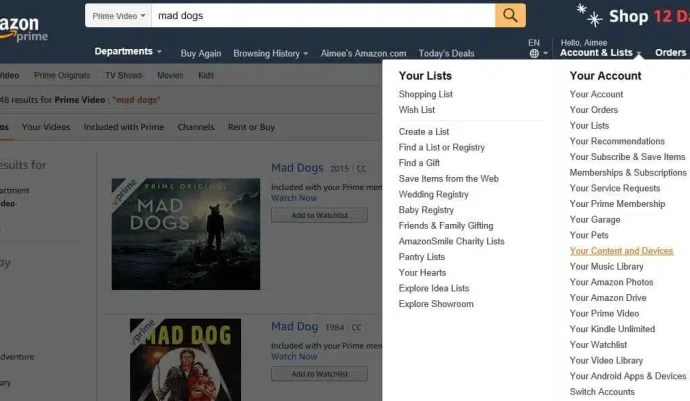Open Account & Lists dropdown arrow
Viewport: 690px width, 401px height.
(638, 53)
